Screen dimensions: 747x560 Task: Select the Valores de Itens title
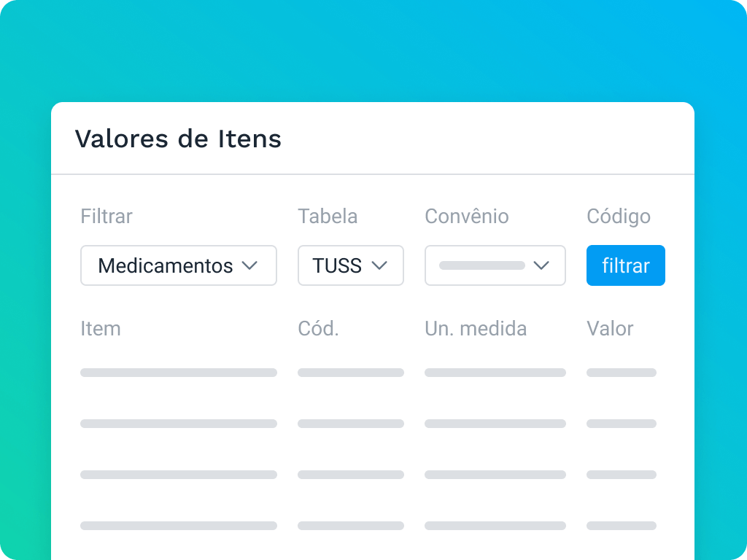click(179, 139)
